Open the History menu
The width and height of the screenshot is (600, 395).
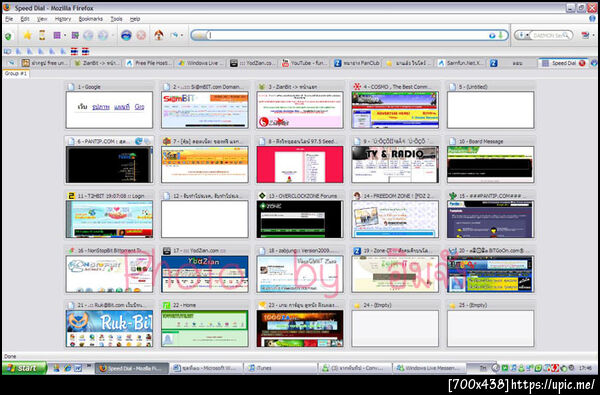[x=63, y=19]
